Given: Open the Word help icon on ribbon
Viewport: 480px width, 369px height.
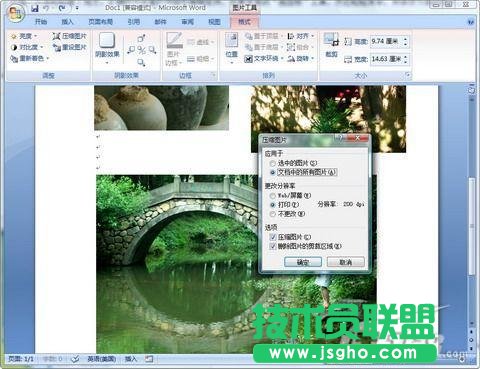Looking at the screenshot, I should [x=470, y=22].
